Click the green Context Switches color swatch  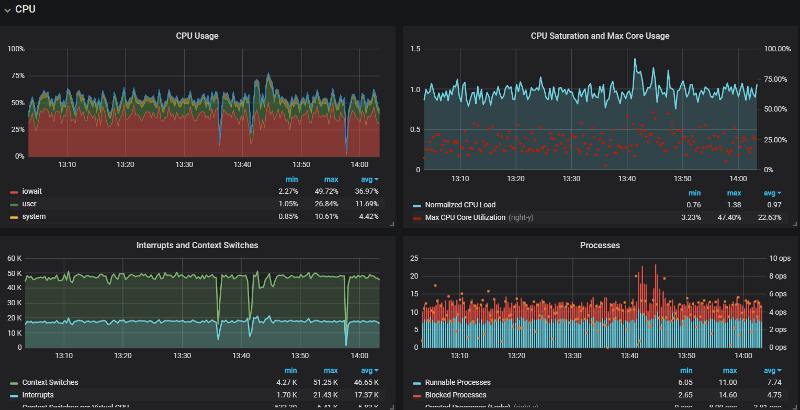click(x=14, y=383)
